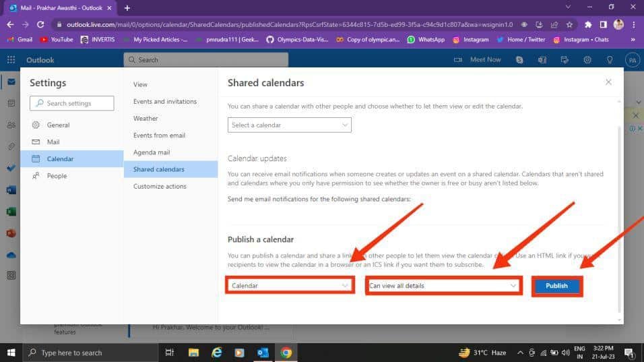Open OneDrive cloud icon in sidebar
This screenshot has width=644, height=362.
(11, 255)
